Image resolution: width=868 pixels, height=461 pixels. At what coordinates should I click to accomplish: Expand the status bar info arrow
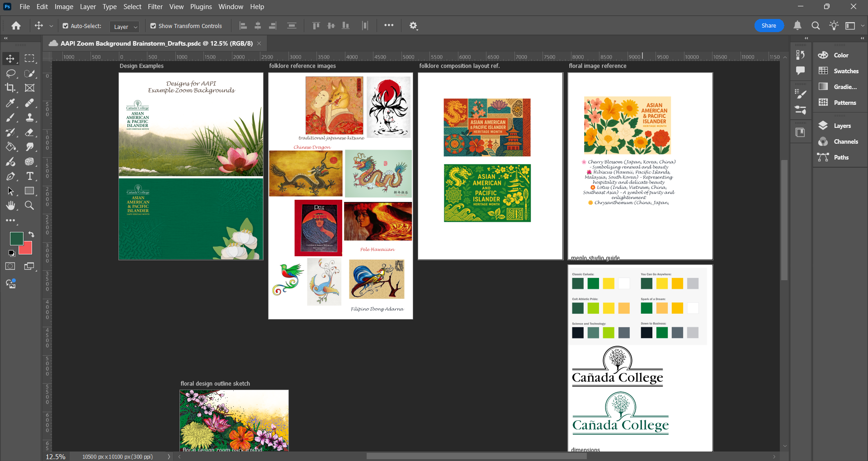point(169,456)
